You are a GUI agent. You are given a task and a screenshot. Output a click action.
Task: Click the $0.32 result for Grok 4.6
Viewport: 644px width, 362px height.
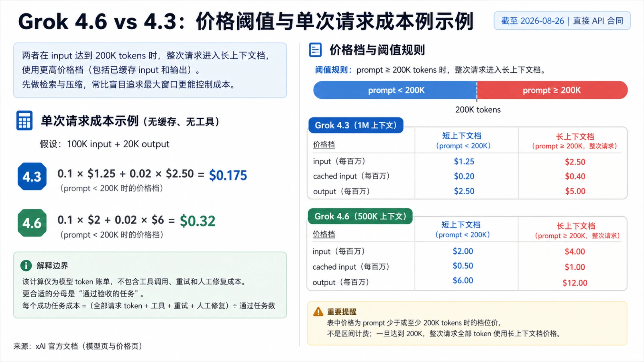pyautogui.click(x=197, y=221)
